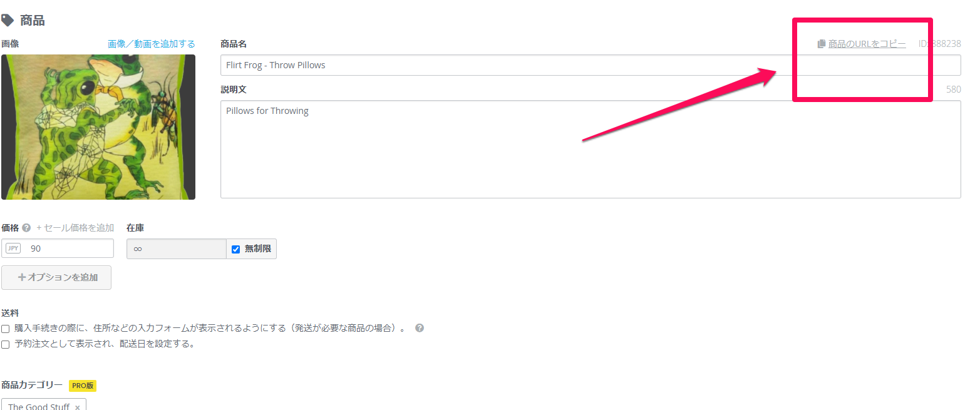This screenshot has height=410, width=980.
Task: Open the shipping address form help icon
Action: click(x=420, y=328)
